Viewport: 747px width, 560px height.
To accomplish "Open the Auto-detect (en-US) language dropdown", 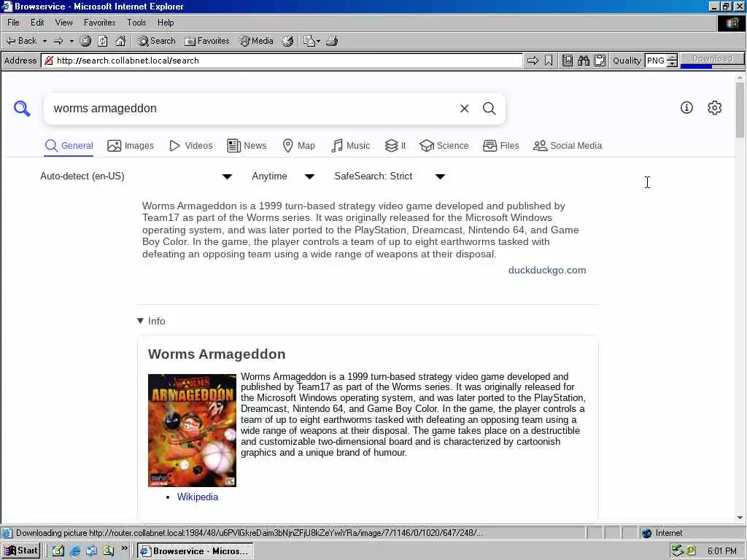I will (136, 176).
